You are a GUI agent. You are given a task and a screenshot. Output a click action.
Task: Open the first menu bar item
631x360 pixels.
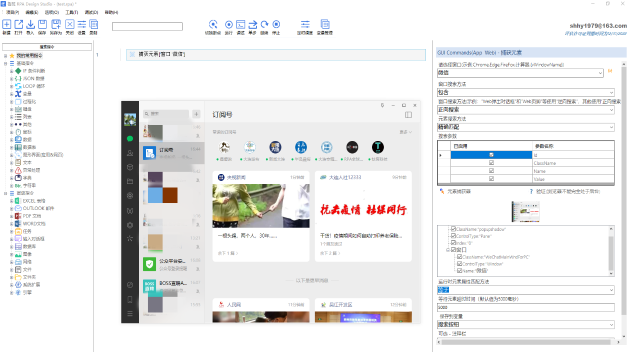pos(12,12)
